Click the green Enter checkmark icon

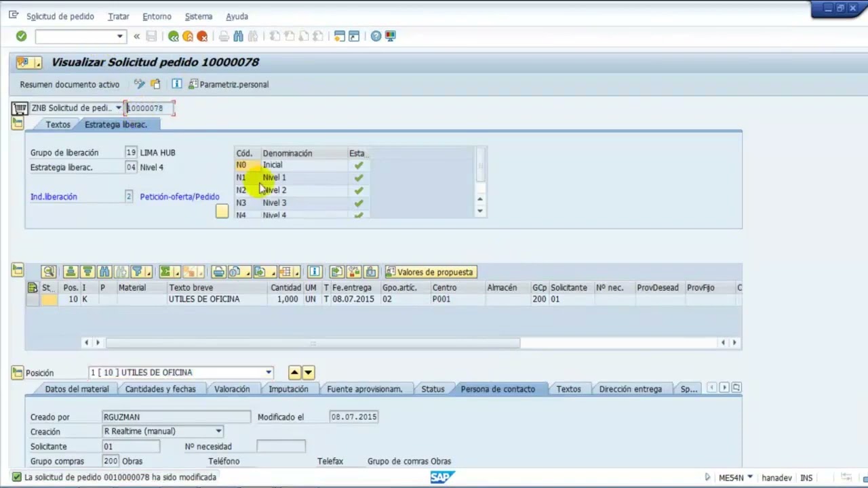click(x=21, y=36)
